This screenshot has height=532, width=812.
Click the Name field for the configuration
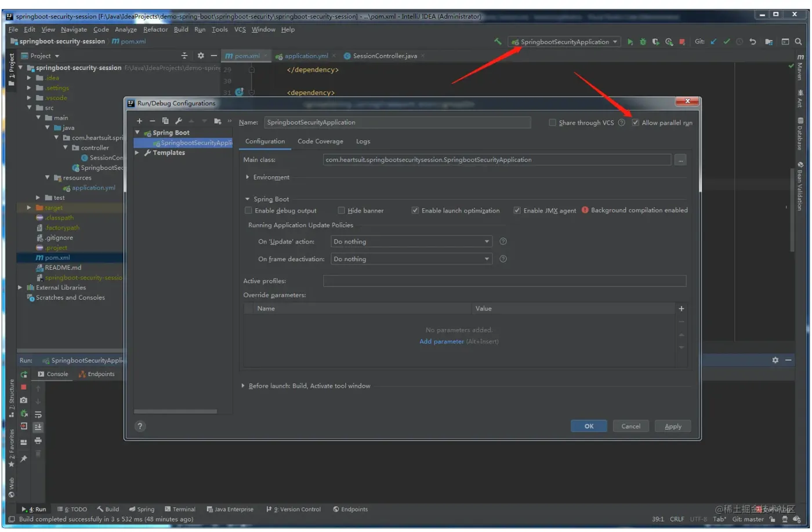point(397,123)
